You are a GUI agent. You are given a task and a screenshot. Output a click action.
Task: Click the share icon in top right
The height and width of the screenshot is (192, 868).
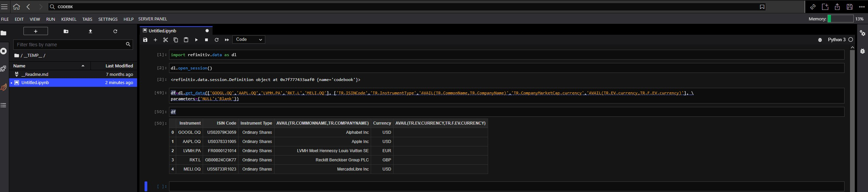point(837,7)
